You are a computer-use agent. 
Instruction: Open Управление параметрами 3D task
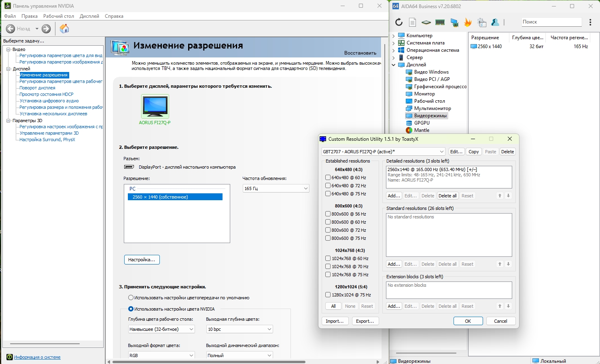click(49, 133)
